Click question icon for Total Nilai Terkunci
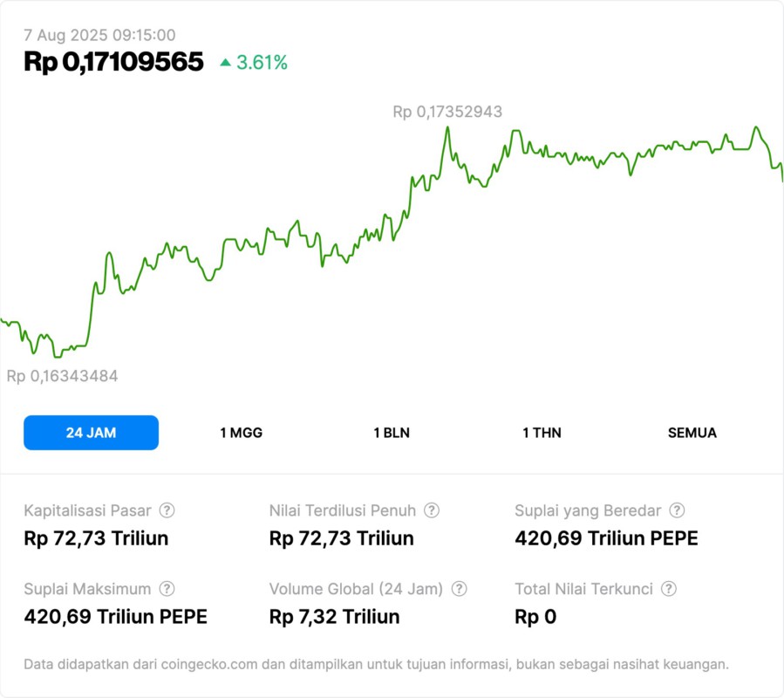 pyautogui.click(x=669, y=589)
